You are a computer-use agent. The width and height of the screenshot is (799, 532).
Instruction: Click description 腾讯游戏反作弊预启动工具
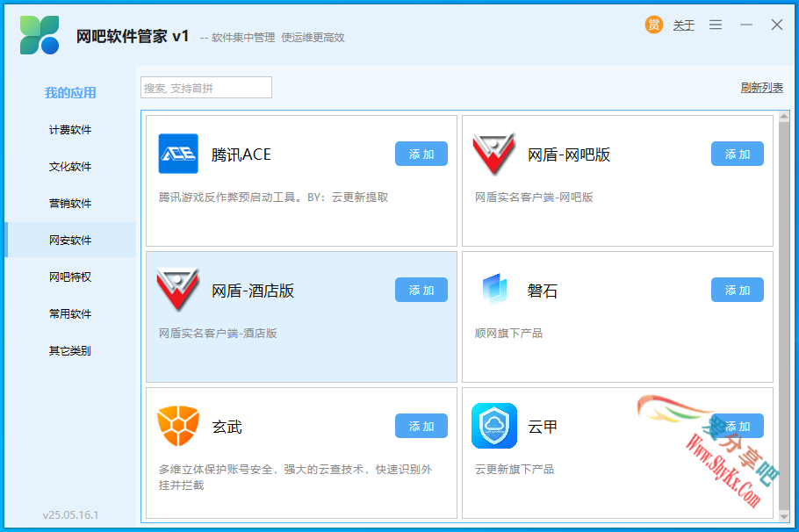tap(273, 198)
